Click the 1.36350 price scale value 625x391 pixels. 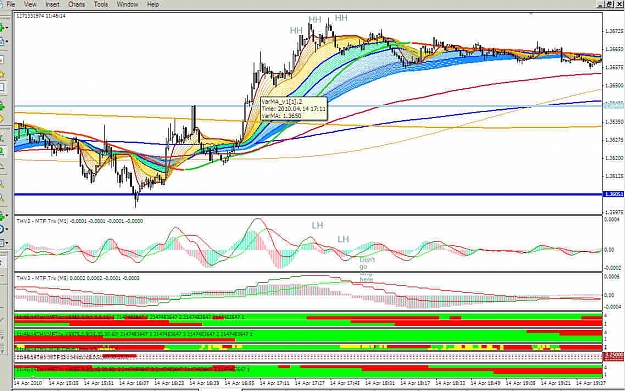click(x=614, y=122)
